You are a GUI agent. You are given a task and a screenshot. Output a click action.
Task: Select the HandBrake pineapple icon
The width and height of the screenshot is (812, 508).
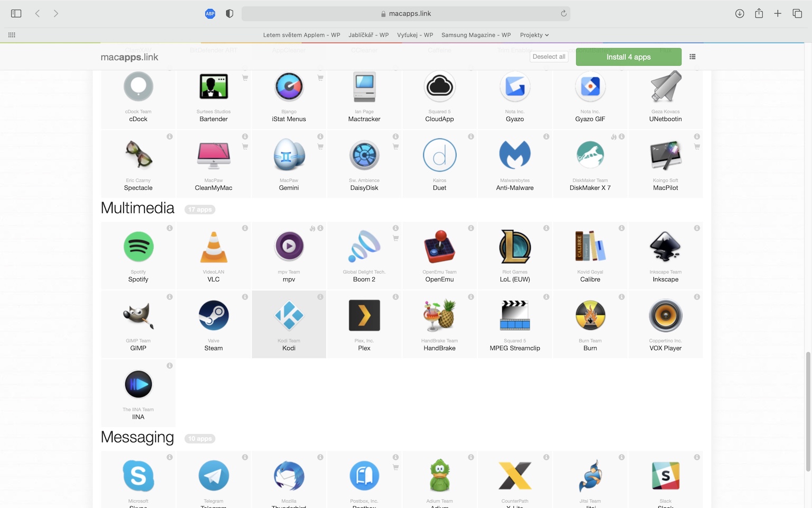(x=439, y=315)
